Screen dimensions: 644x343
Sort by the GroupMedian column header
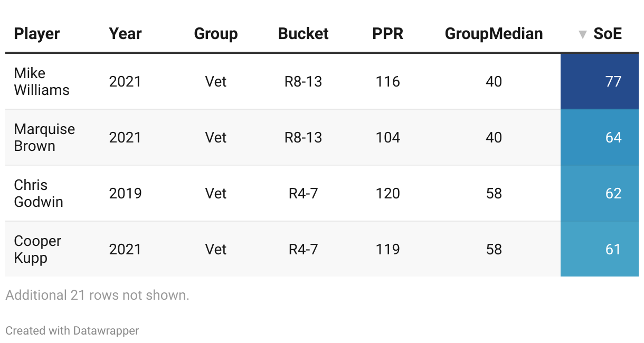pos(494,34)
